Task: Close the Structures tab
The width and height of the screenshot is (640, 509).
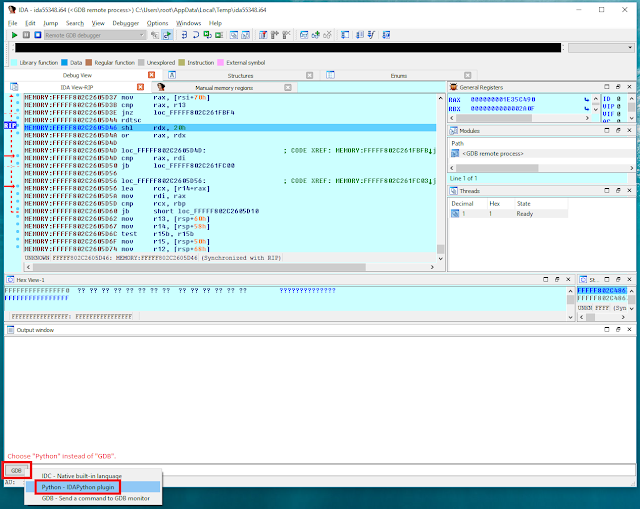Action: point(309,75)
